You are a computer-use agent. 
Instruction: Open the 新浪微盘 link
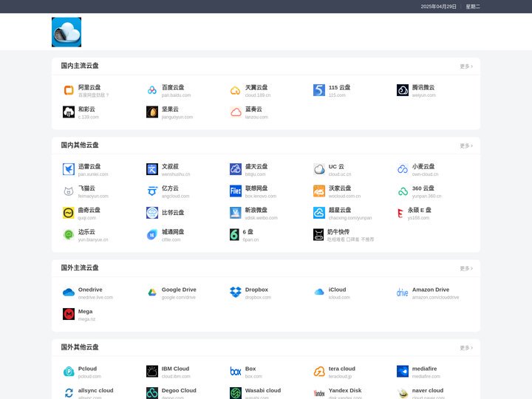point(256,210)
